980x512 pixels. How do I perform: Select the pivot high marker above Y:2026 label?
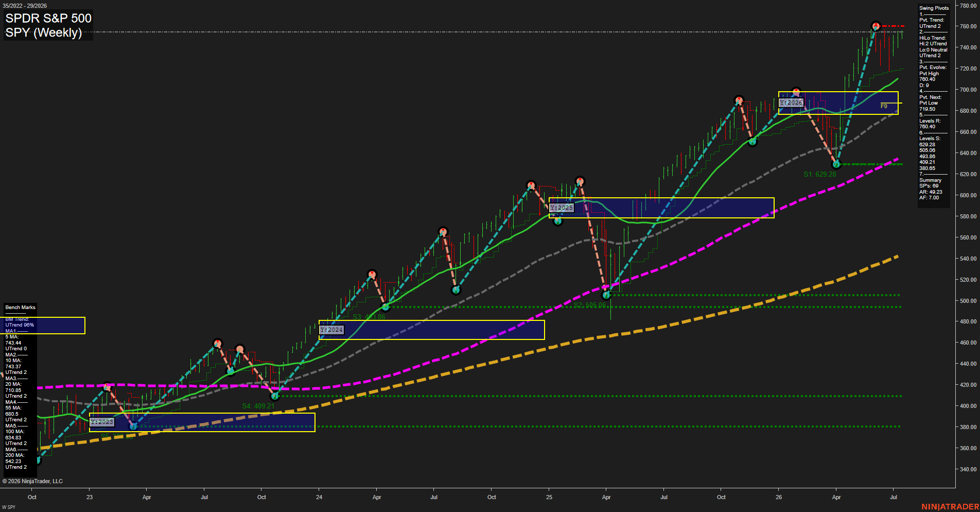point(796,93)
